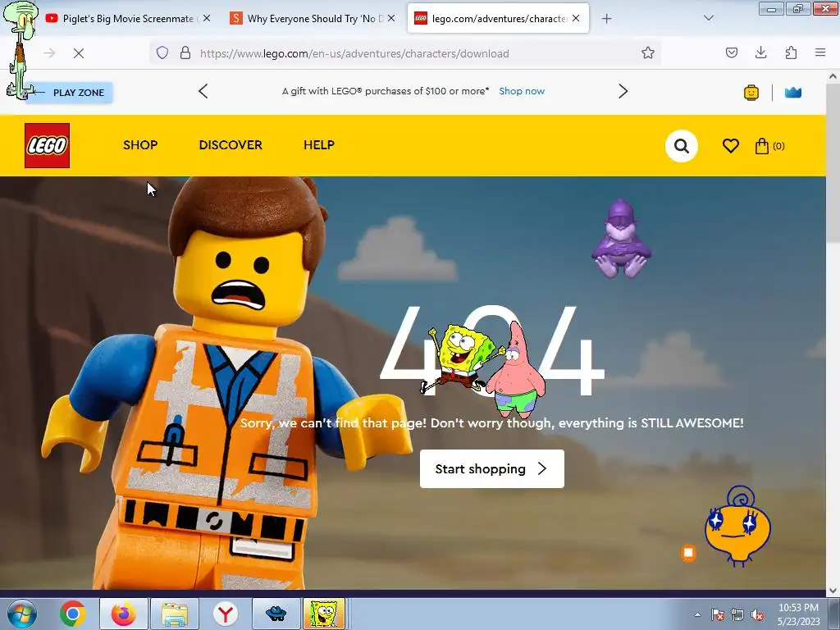The height and width of the screenshot is (630, 840).
Task: Open Windows Explorer folder in taskbar
Action: point(175,614)
